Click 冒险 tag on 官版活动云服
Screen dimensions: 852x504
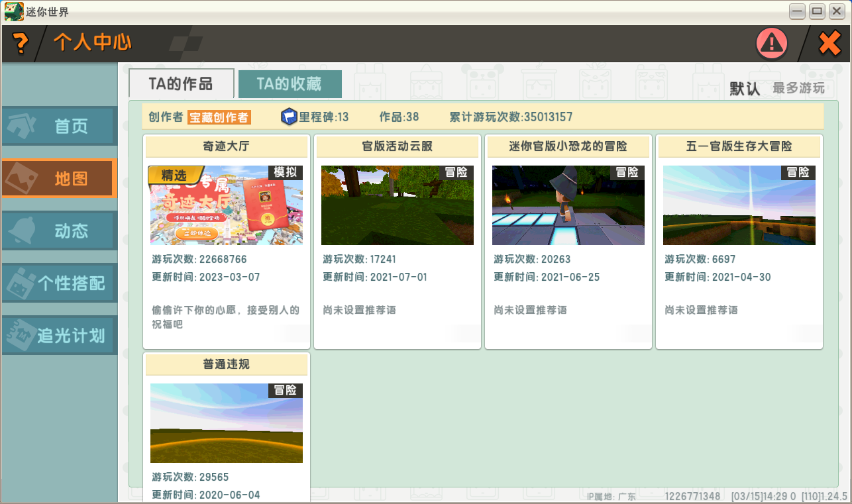tap(456, 172)
